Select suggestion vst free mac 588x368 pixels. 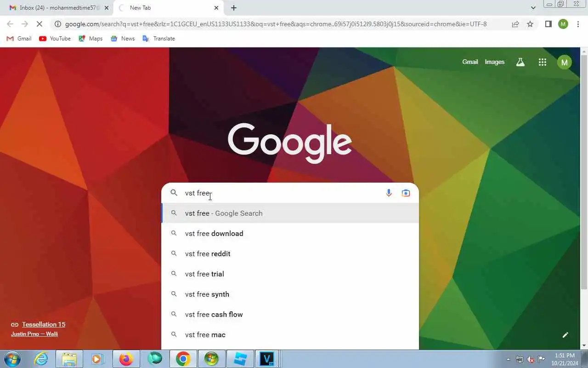[290, 335]
